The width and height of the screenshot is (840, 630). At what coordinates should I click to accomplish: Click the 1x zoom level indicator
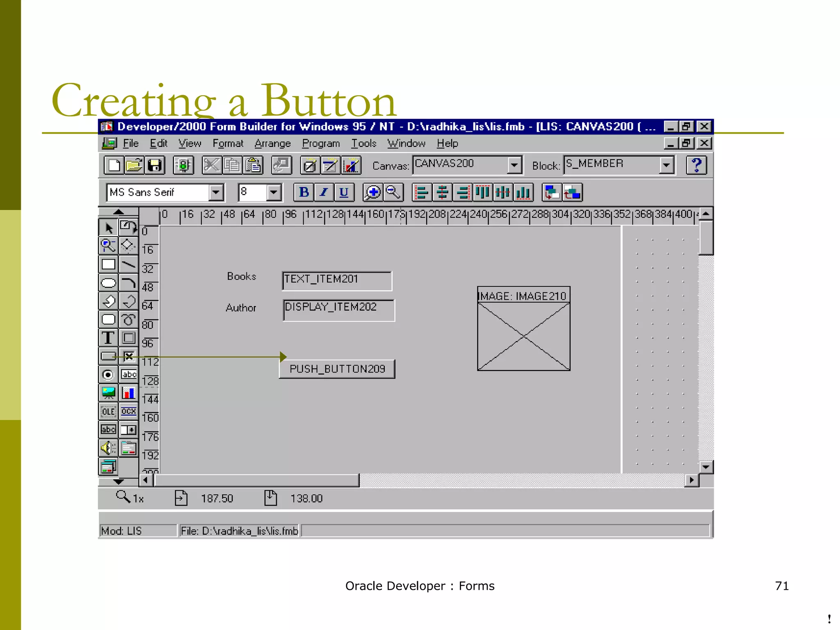tap(130, 498)
